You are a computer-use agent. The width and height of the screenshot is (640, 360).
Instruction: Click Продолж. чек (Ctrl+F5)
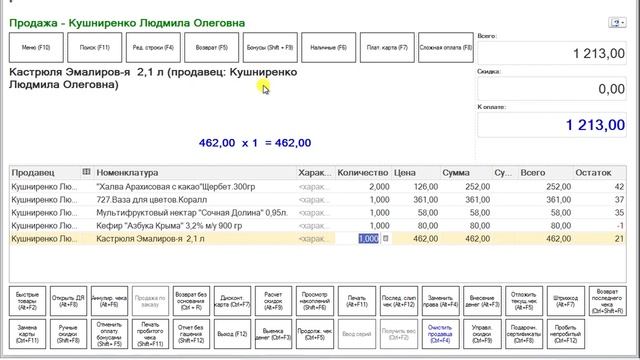click(315, 334)
